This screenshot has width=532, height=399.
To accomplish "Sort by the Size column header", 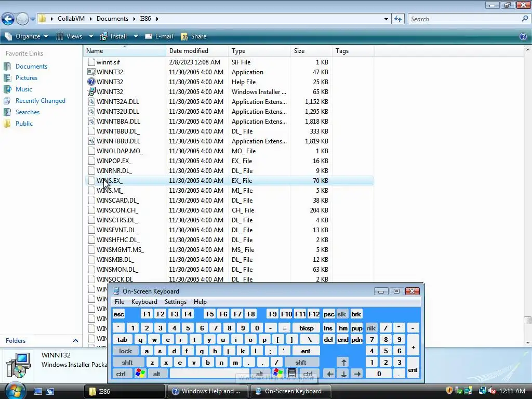I will (311, 51).
